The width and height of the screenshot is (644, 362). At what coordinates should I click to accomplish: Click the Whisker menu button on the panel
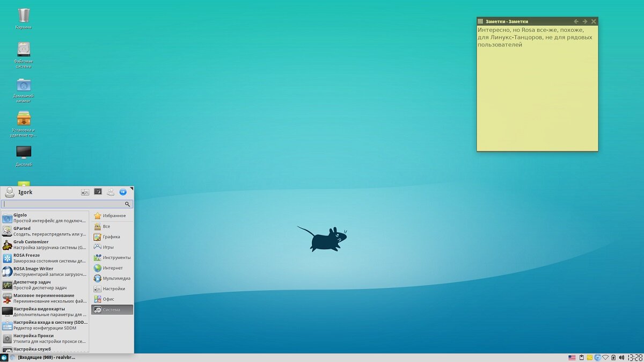point(4,357)
